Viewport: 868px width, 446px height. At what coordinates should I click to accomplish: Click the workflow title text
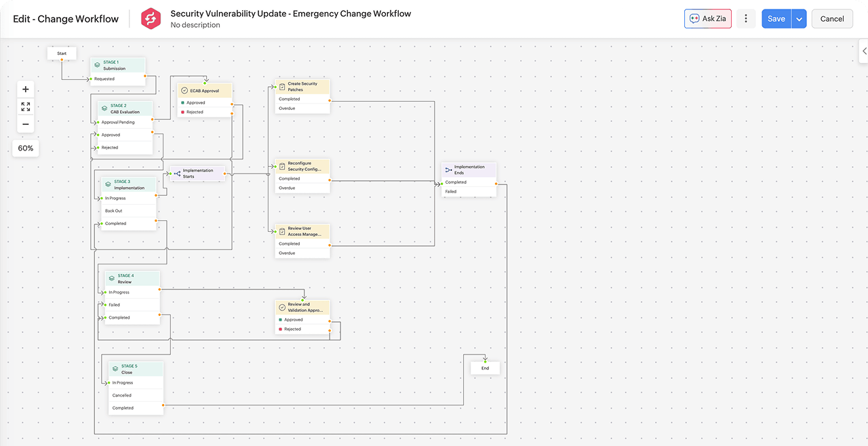[x=291, y=14]
